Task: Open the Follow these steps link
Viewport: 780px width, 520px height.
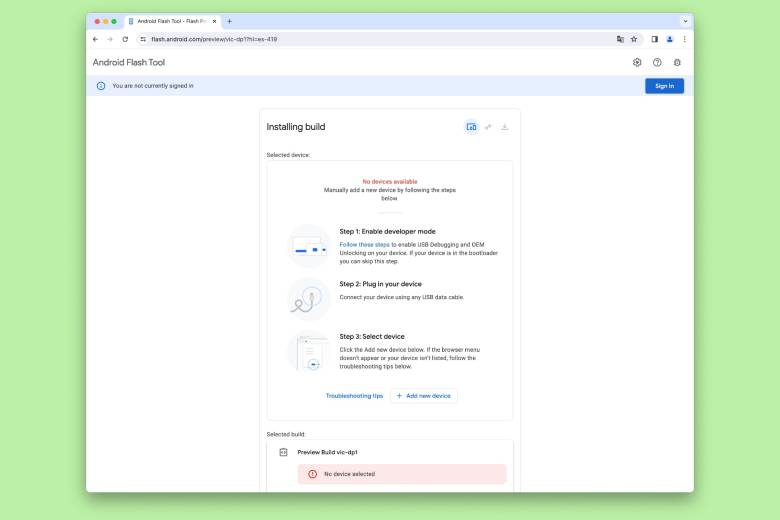Action: 364,245
